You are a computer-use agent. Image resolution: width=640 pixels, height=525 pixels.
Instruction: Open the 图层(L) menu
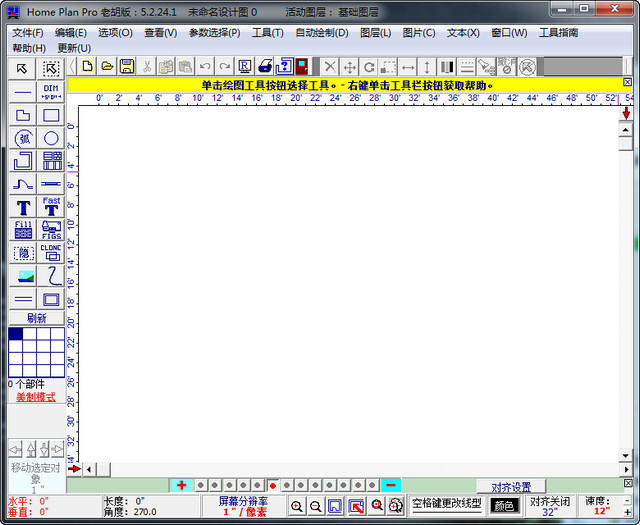point(376,33)
